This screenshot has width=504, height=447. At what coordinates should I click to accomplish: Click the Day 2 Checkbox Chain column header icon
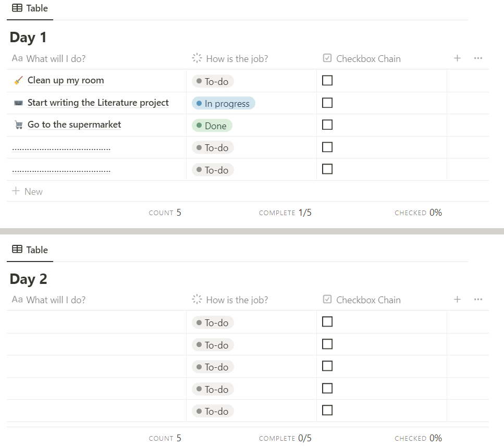point(327,300)
